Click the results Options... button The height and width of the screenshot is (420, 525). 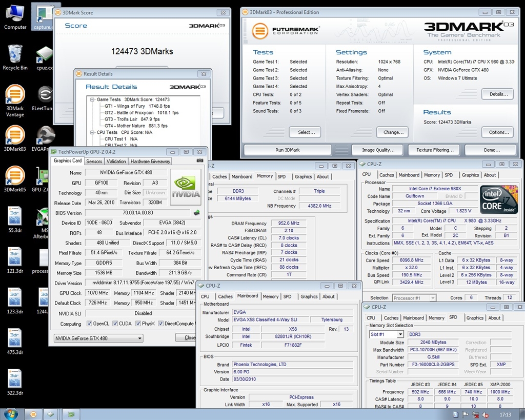(x=498, y=132)
